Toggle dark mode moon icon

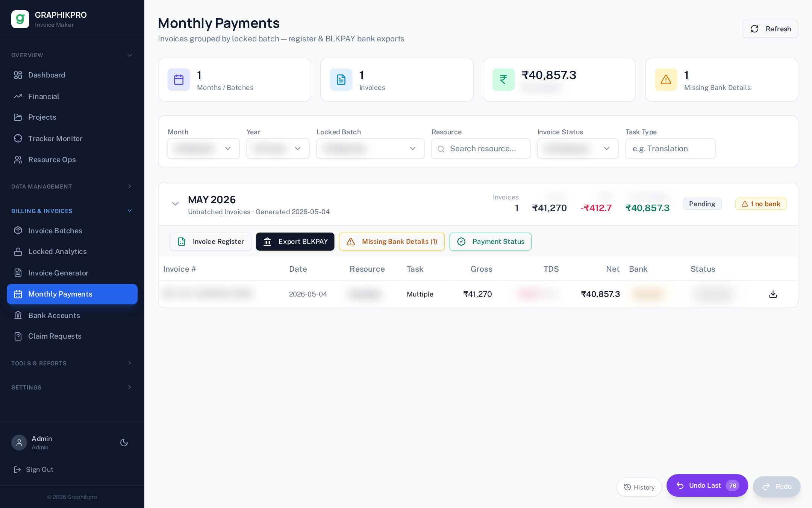click(x=124, y=443)
